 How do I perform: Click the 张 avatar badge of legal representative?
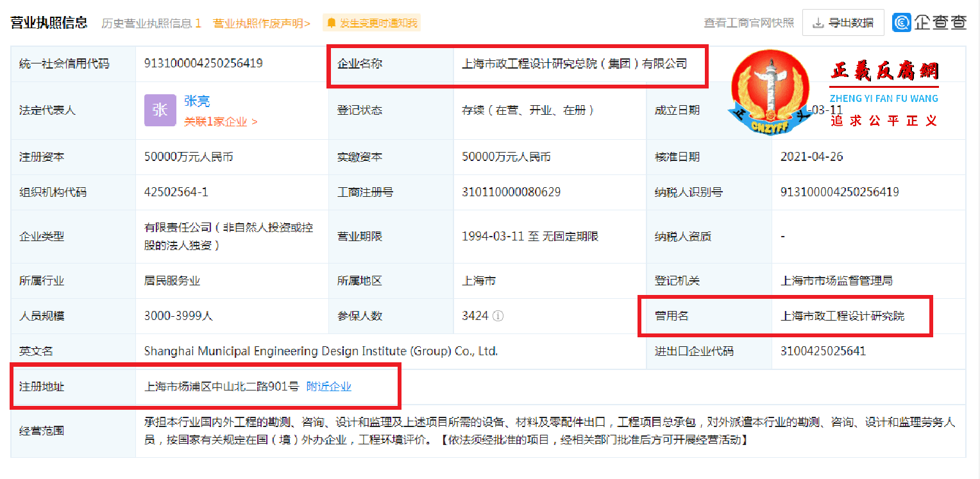160,110
